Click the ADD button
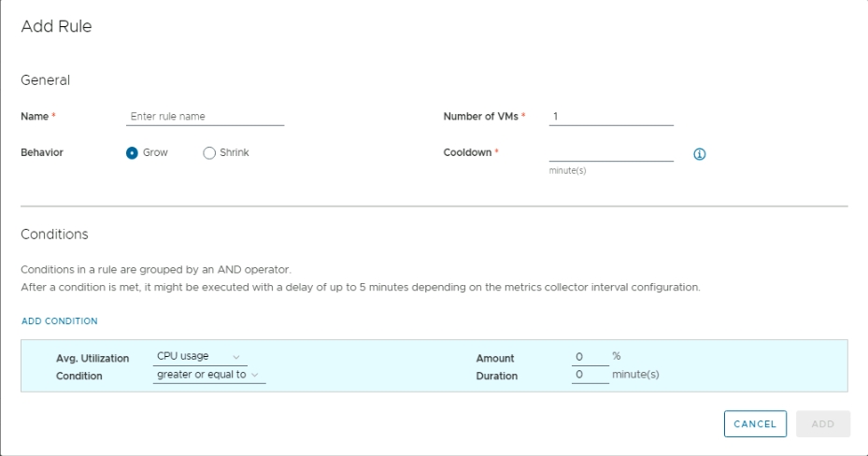The height and width of the screenshot is (456, 868). 822,424
